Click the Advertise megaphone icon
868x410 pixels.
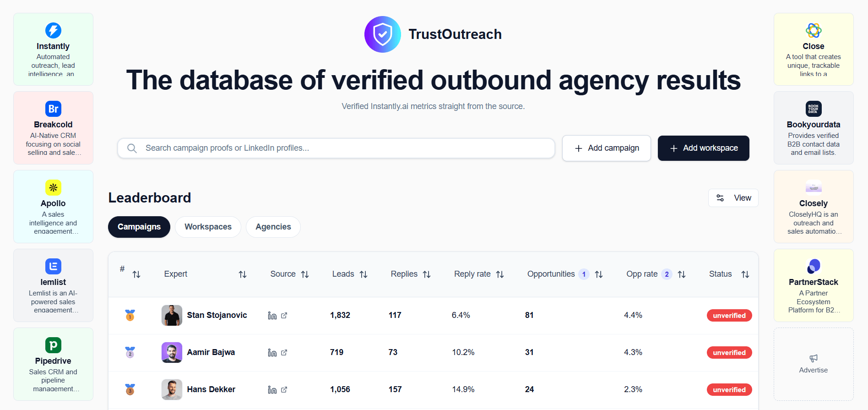tap(813, 358)
